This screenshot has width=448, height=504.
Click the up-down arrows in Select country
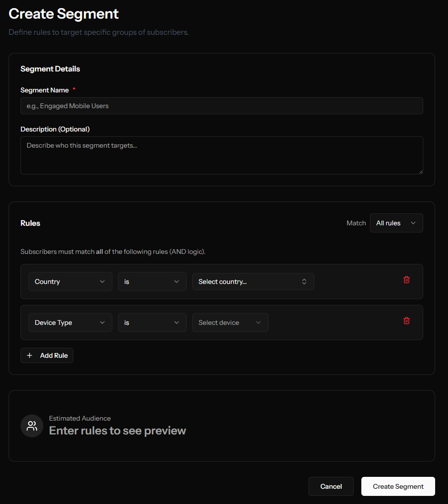[x=304, y=282]
